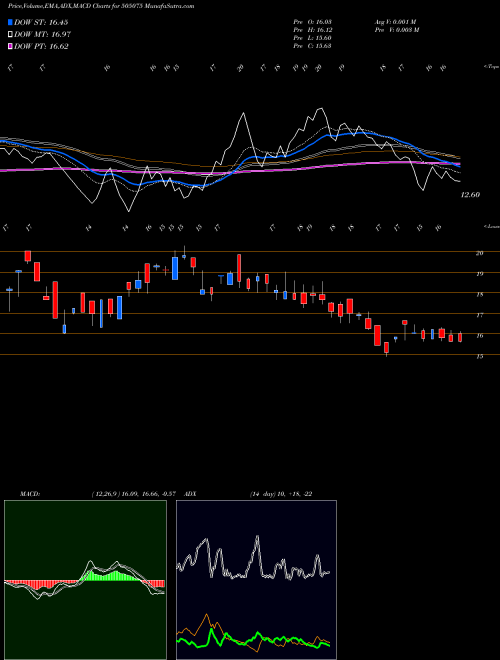Click the MACD '(12,26,9)' parameter values
This screenshot has width=500, height=660.
(136, 494)
